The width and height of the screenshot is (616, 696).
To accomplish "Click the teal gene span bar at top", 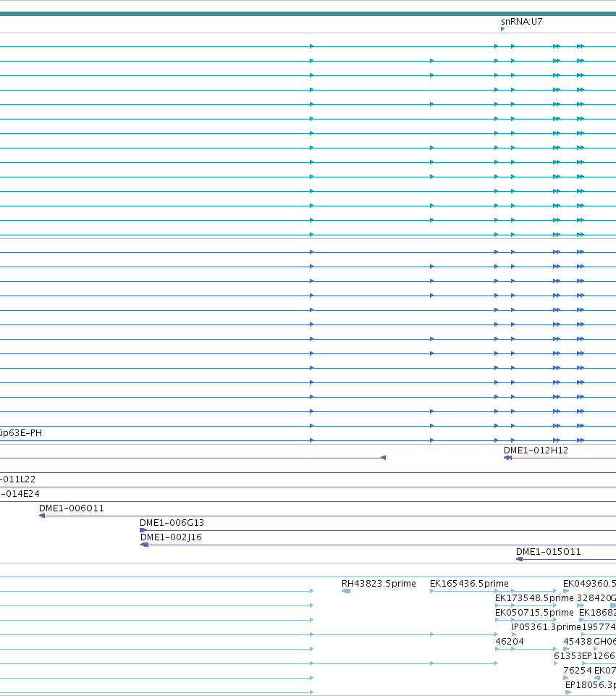I will click(x=308, y=14).
